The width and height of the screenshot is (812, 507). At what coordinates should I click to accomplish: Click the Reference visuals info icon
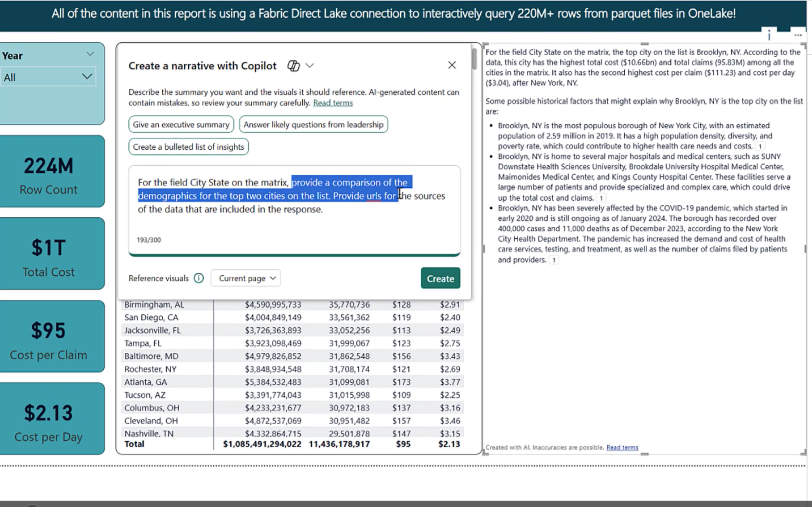click(199, 278)
